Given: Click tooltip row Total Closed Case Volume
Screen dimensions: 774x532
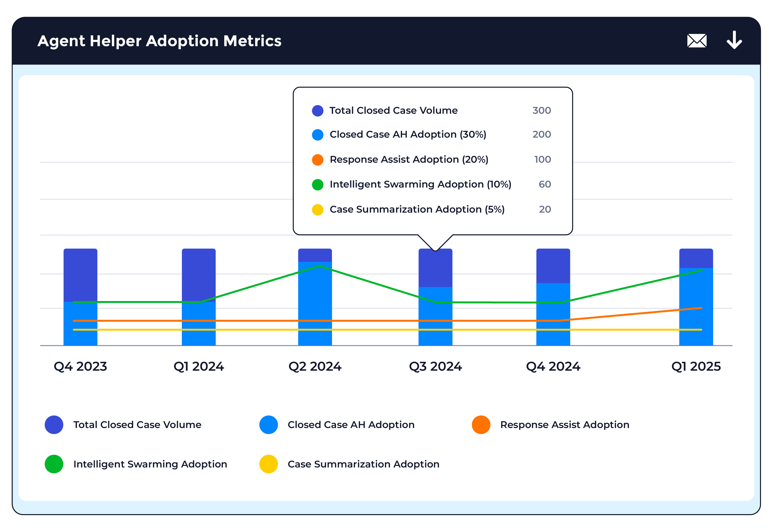Looking at the screenshot, I should 431,110.
